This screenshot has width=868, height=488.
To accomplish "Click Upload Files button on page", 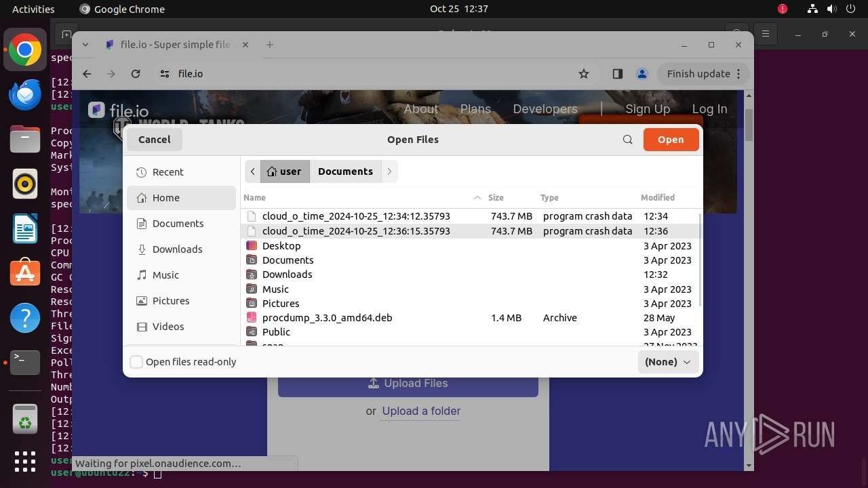I will [x=408, y=384].
